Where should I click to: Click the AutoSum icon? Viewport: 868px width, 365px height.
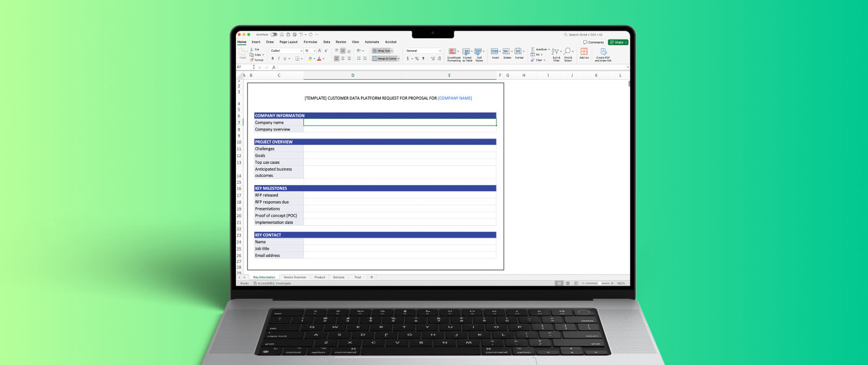click(x=533, y=49)
